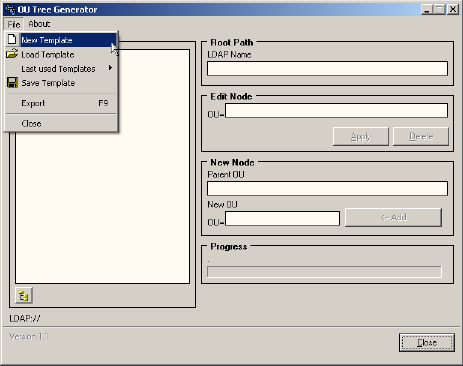Select Export in the File menu
463x366 pixels.
[x=61, y=103]
